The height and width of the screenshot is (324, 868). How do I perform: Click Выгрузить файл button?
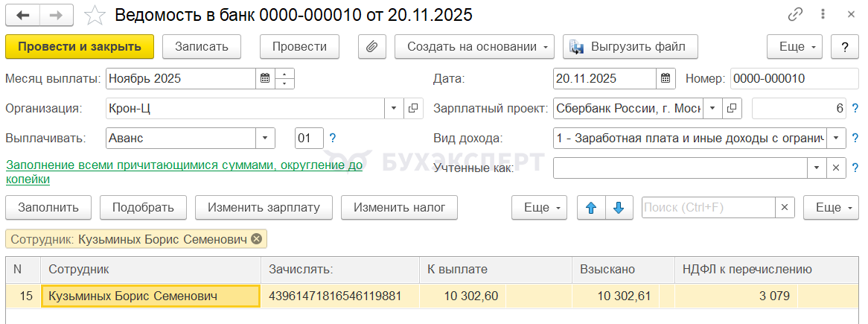(631, 46)
